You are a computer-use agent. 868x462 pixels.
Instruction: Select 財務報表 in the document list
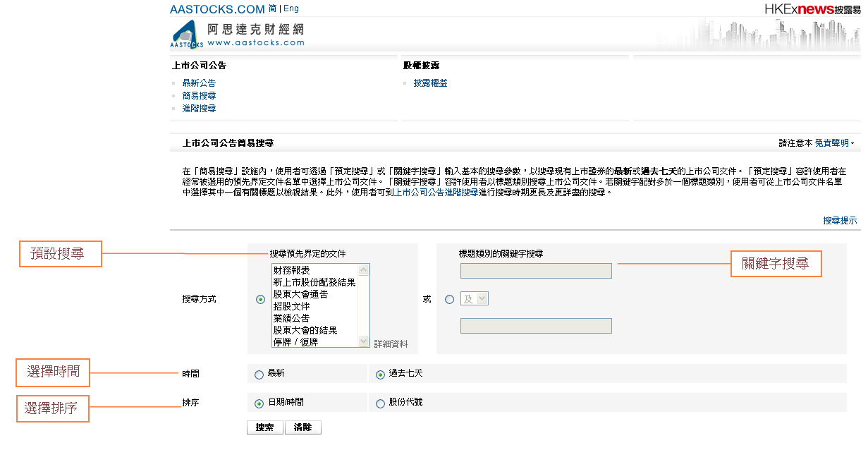tap(292, 270)
